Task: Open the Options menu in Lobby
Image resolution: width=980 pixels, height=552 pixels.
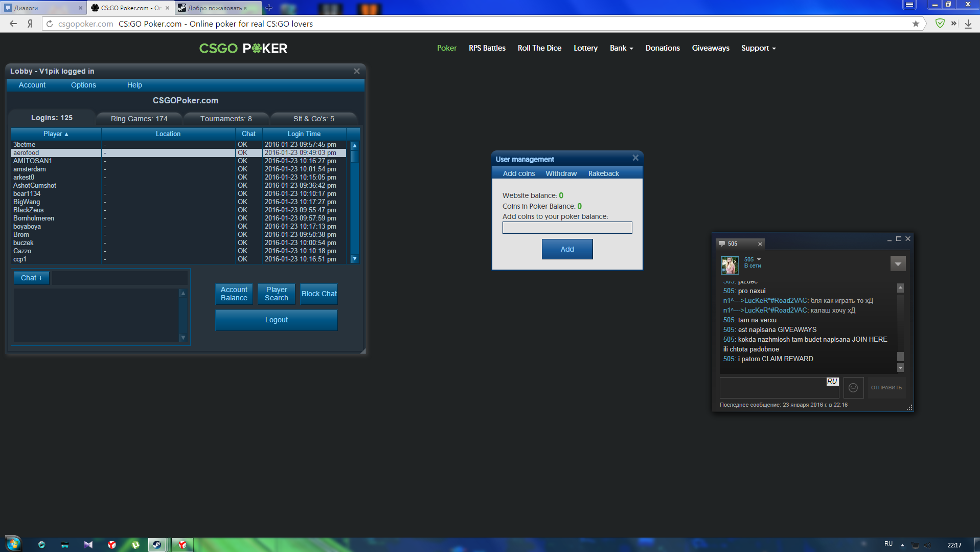Action: 83,85
